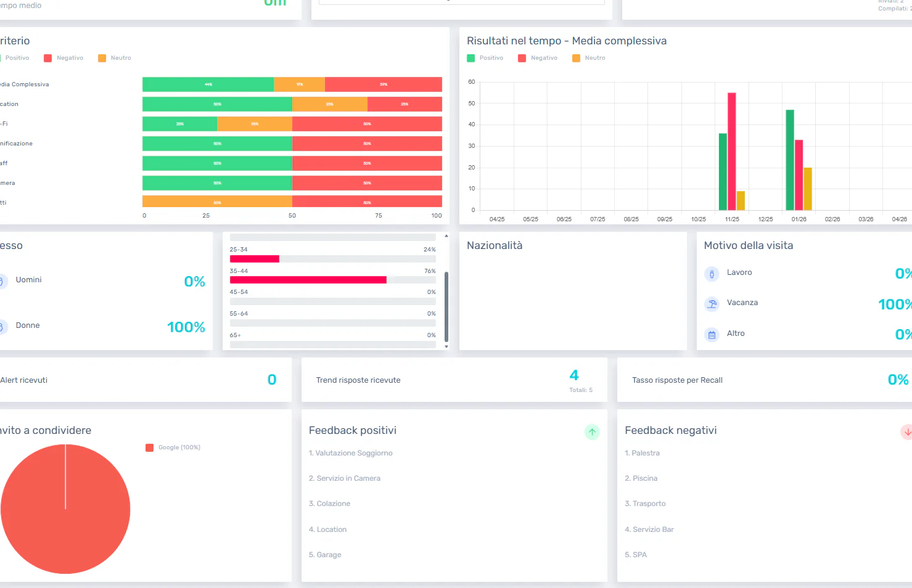The width and height of the screenshot is (912, 588).
Task: Select the Vacanza vacation icon
Action: click(x=712, y=304)
